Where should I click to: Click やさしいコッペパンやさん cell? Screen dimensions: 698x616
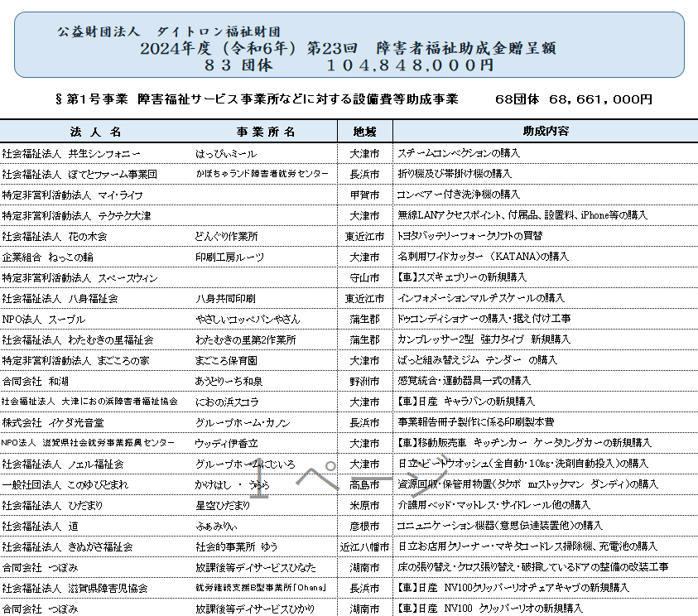(248, 319)
